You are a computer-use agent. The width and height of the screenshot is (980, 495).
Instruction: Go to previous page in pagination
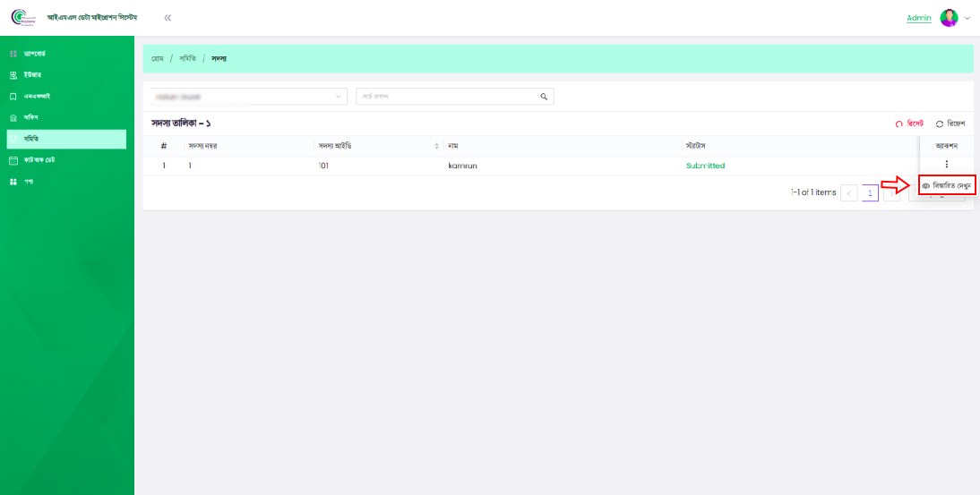click(849, 192)
